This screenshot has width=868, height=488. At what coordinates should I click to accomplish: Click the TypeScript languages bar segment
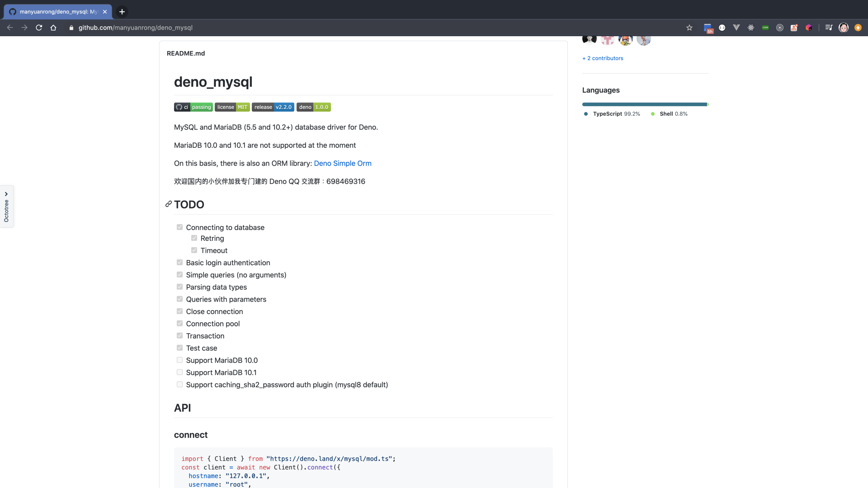(x=644, y=104)
